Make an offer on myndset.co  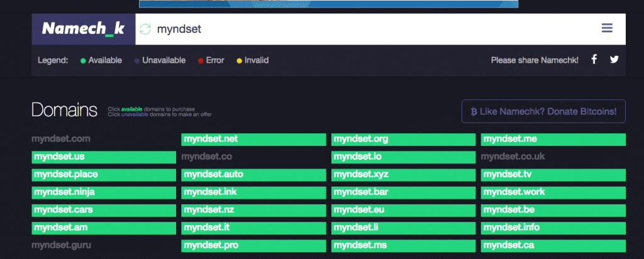click(x=206, y=157)
